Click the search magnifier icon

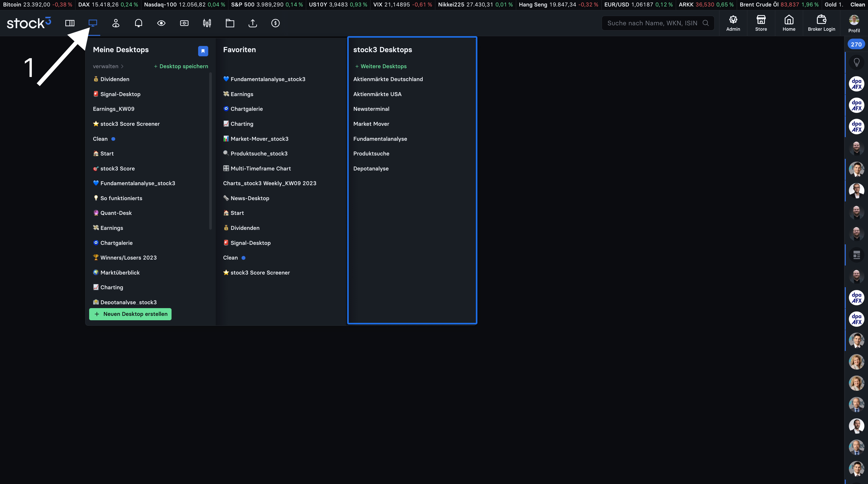coord(705,23)
